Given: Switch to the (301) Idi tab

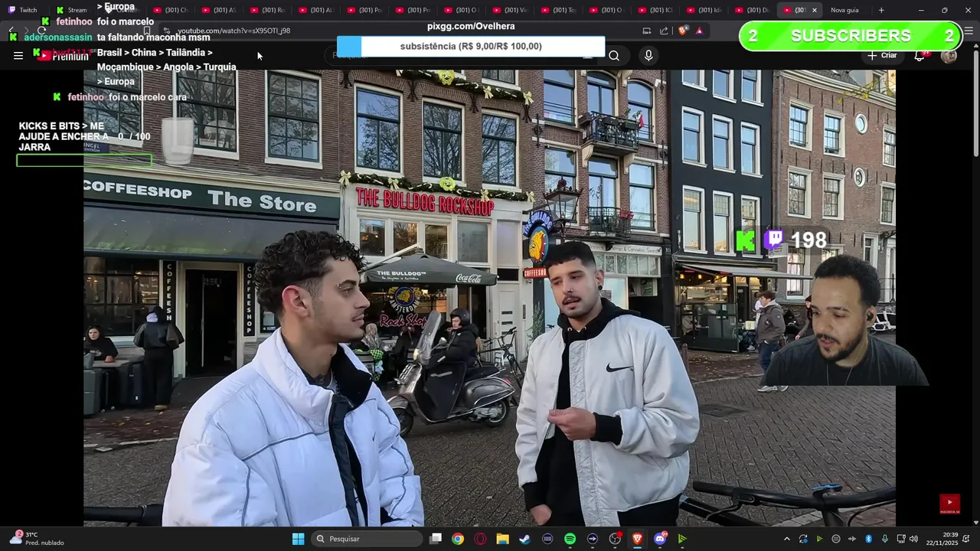Looking at the screenshot, I should tap(704, 10).
